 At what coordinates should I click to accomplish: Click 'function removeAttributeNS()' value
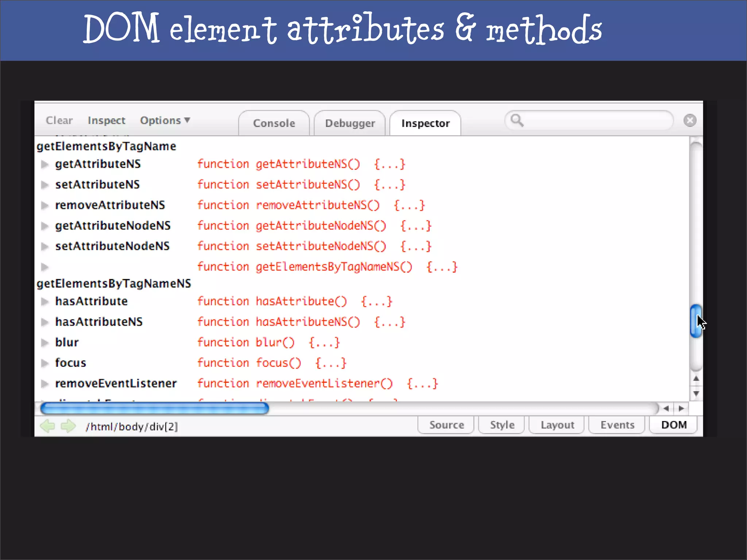click(x=311, y=206)
